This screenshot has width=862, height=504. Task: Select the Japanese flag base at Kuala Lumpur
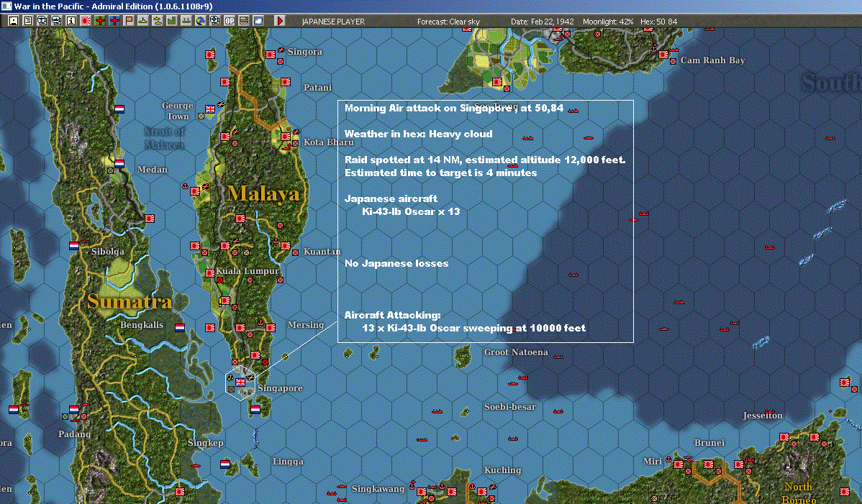pos(210,273)
